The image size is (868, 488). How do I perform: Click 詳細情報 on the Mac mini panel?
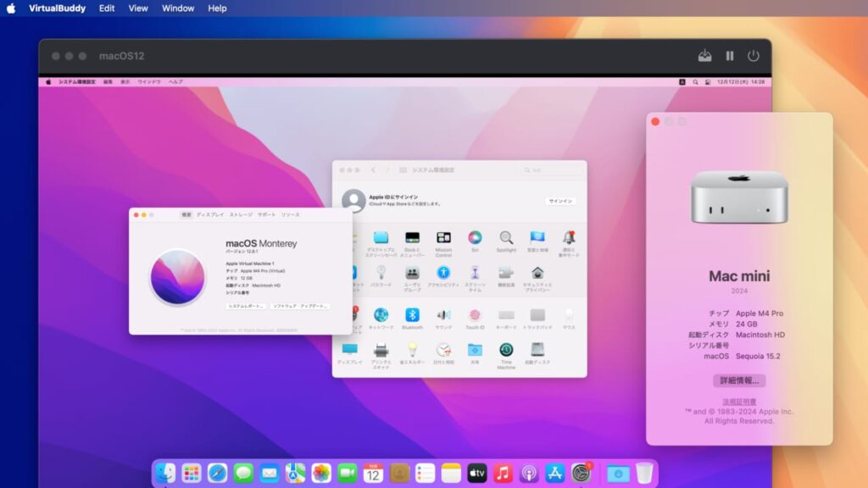[738, 380]
